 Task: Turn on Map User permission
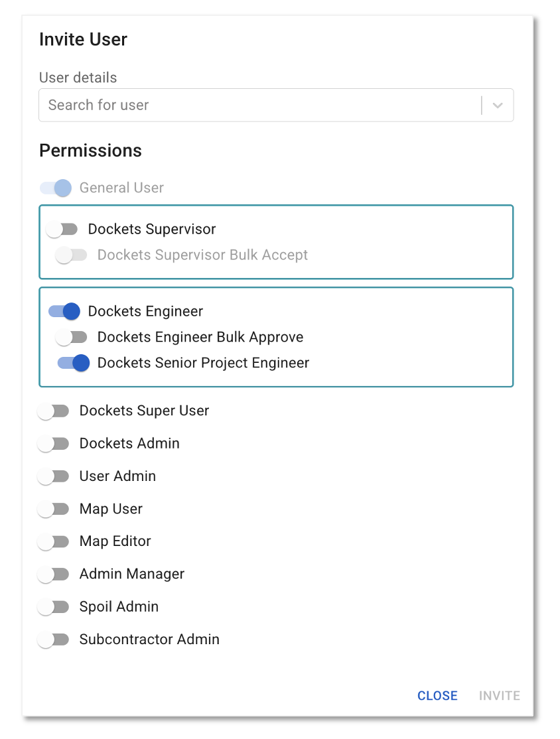[53, 509]
